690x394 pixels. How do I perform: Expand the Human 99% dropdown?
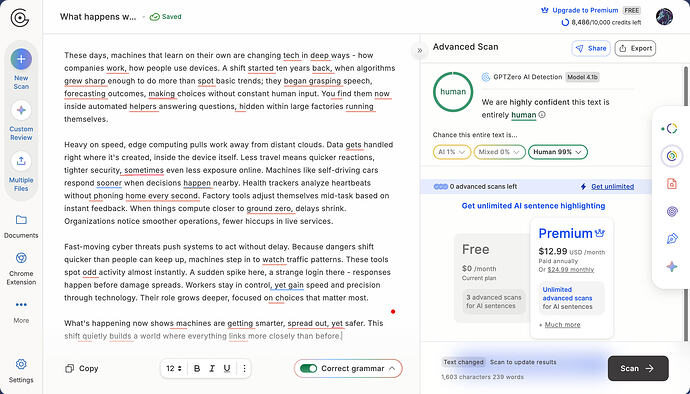tap(558, 152)
